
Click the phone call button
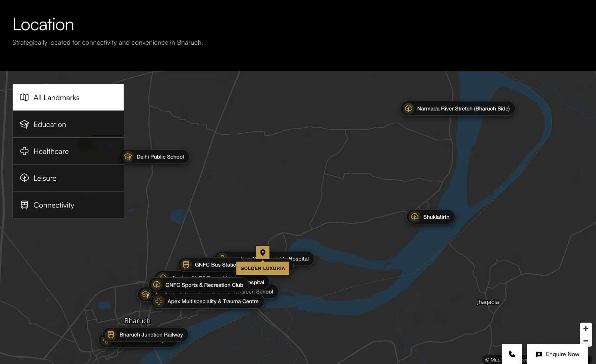pos(512,354)
